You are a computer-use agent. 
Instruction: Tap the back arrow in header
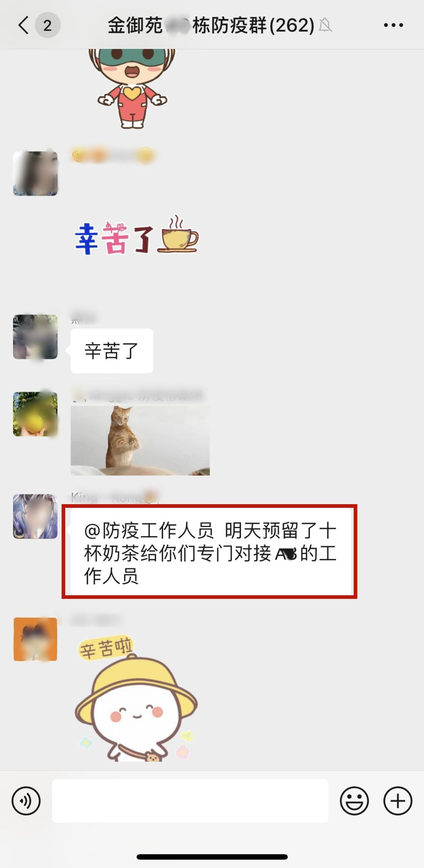pos(24,25)
